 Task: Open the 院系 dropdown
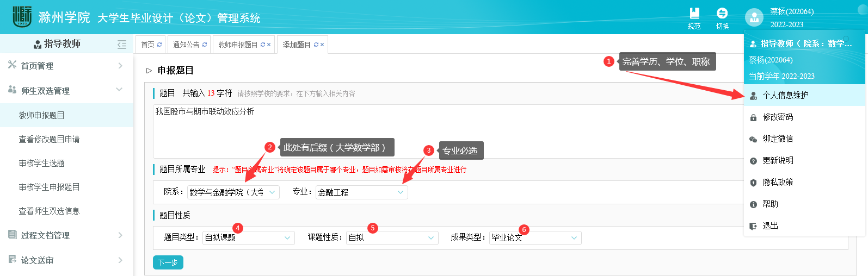point(233,192)
